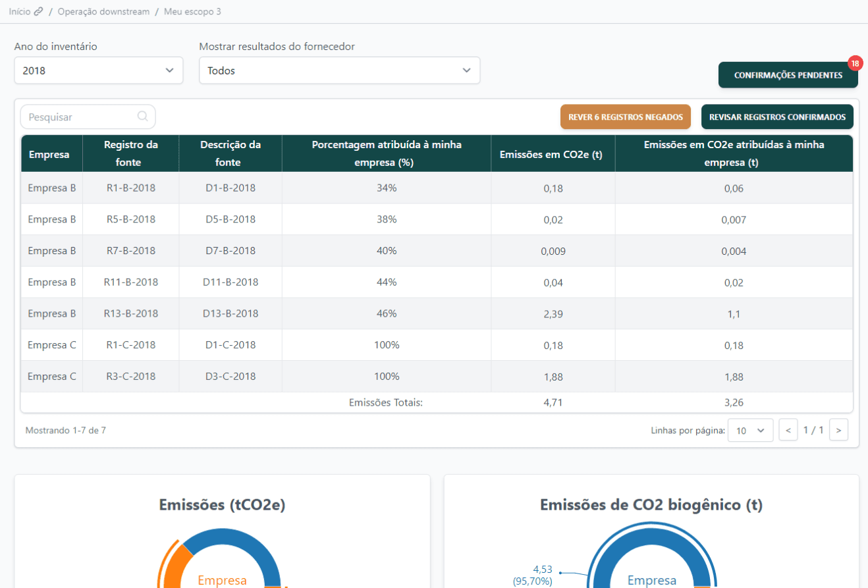
Task: Click the link icon next to Início
Action: tap(38, 12)
